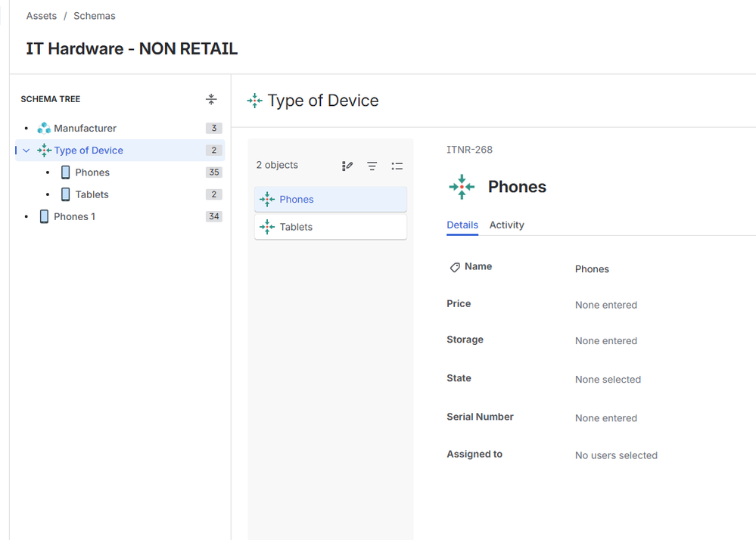The width and height of the screenshot is (756, 540).
Task: Click the Manufacturer object type icon
Action: [x=44, y=129]
